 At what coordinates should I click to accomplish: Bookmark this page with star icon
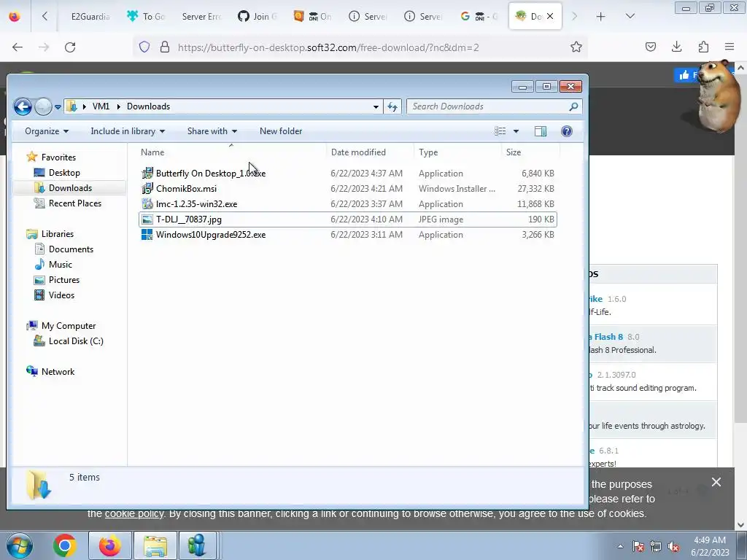coord(576,47)
